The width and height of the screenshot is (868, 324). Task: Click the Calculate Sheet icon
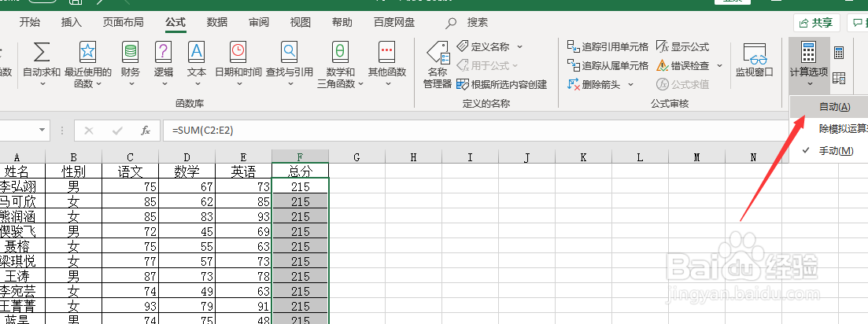point(839,79)
